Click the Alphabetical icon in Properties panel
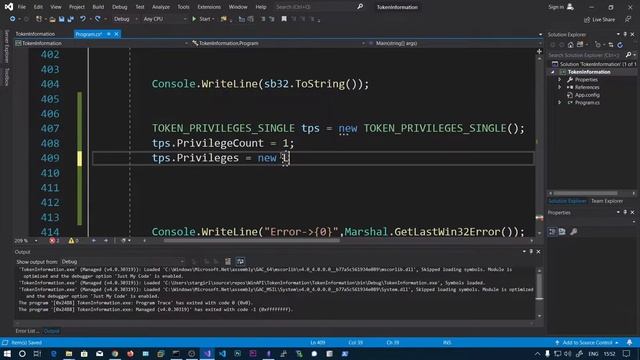The width and height of the screenshot is (640, 360). 562,232
